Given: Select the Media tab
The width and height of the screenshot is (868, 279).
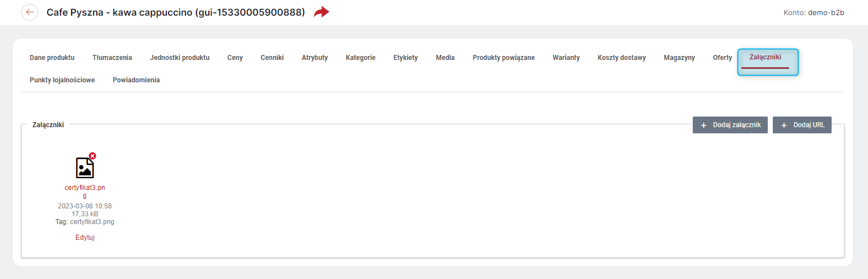Looking at the screenshot, I should [445, 58].
